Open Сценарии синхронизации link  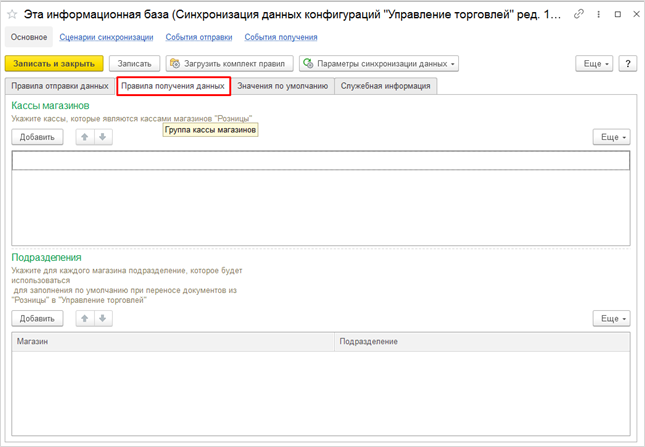point(106,37)
